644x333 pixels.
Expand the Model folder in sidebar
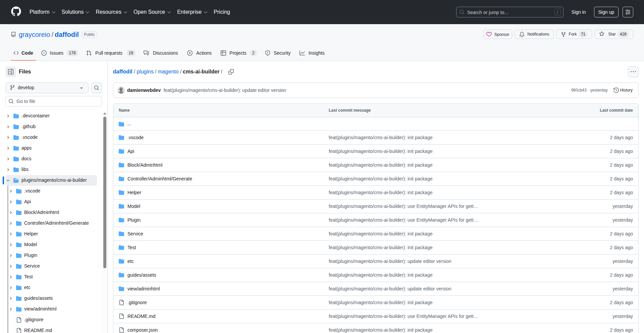pyautogui.click(x=11, y=245)
